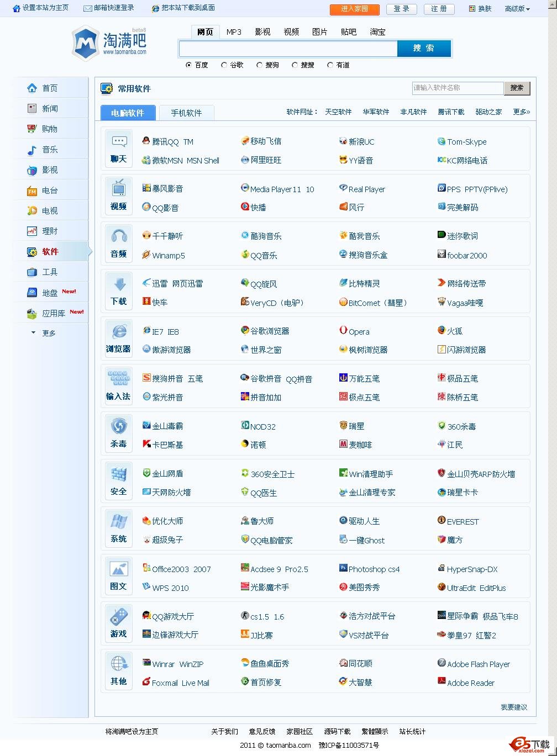Viewport: 557px width, 756px height.
Task: Select the MP3 search tab
Action: point(234,32)
